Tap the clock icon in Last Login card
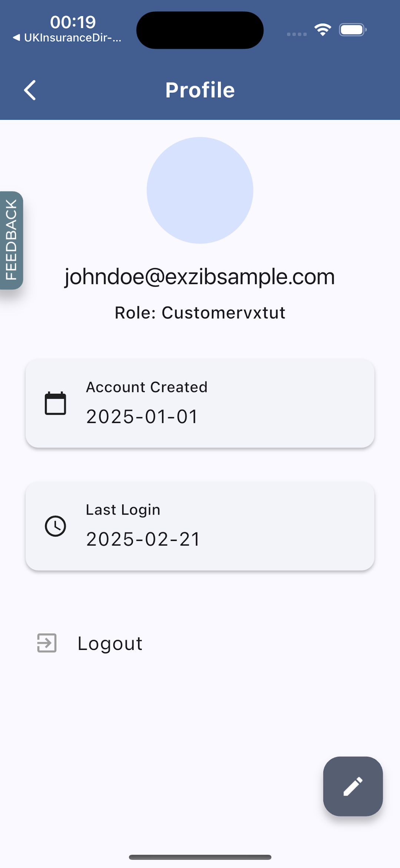 tap(56, 526)
